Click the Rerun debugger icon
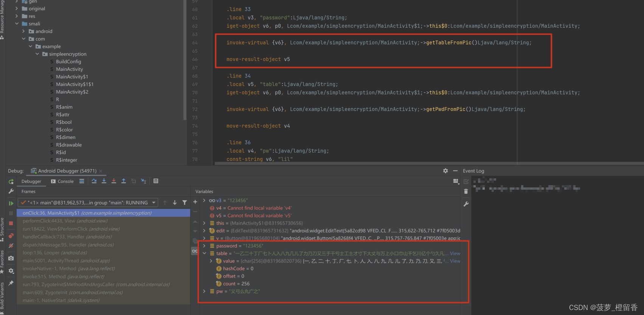Viewport: 644px width, 315px height. click(11, 182)
